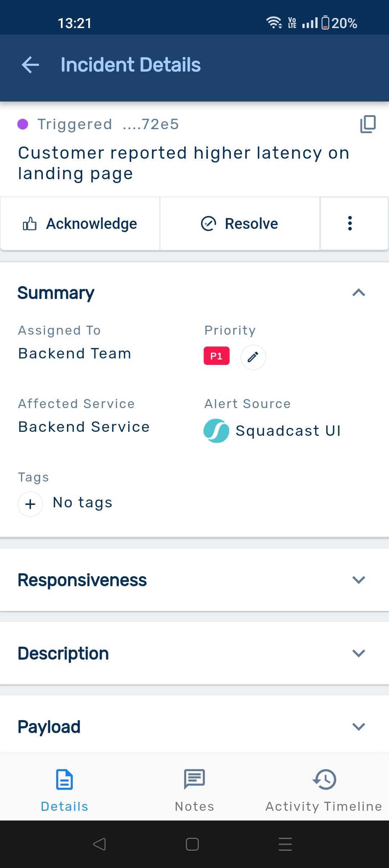Tap the purple Triggered status dot
This screenshot has height=868, width=389.
coord(23,124)
